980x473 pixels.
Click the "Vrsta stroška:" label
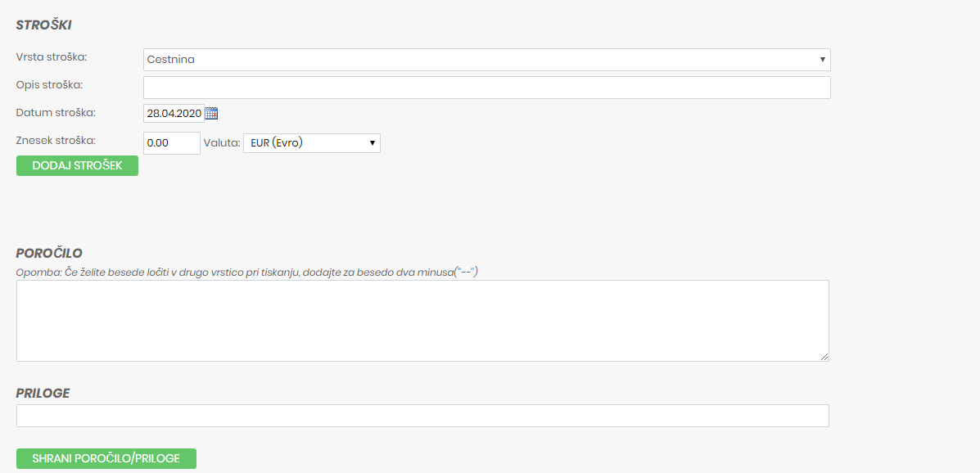point(52,57)
